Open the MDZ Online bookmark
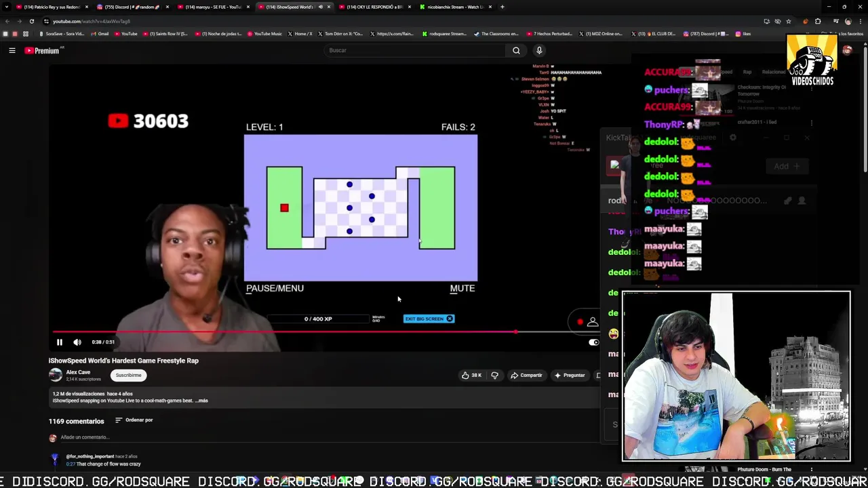868x488 pixels. click(x=601, y=34)
